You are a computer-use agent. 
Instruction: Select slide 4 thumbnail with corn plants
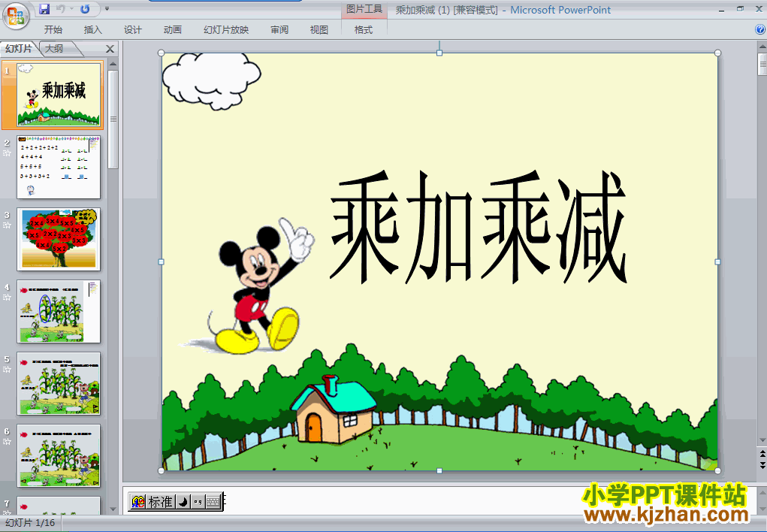(58, 311)
